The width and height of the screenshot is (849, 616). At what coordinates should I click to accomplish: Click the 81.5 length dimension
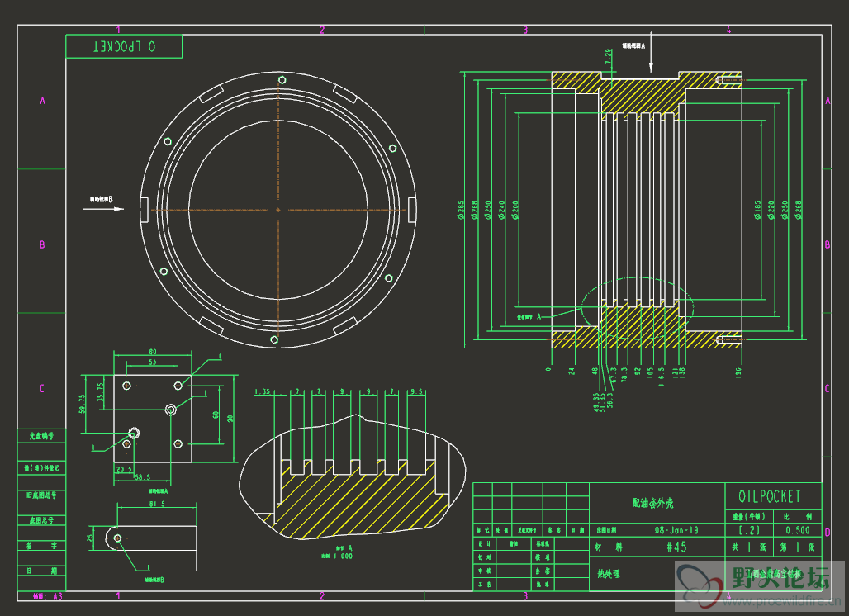(x=157, y=504)
